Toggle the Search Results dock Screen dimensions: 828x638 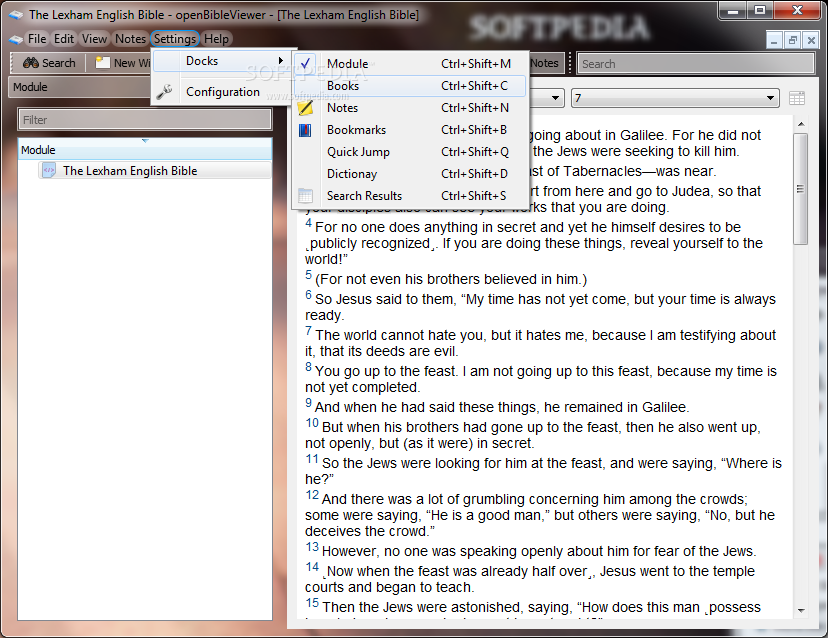[x=410, y=196]
